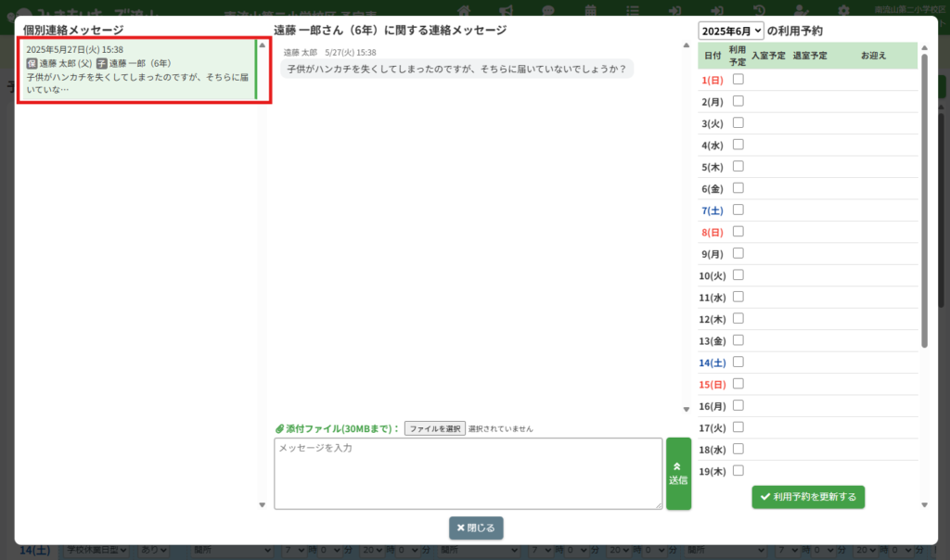
Task: Click the send button with double chevron
Action: [678, 474]
